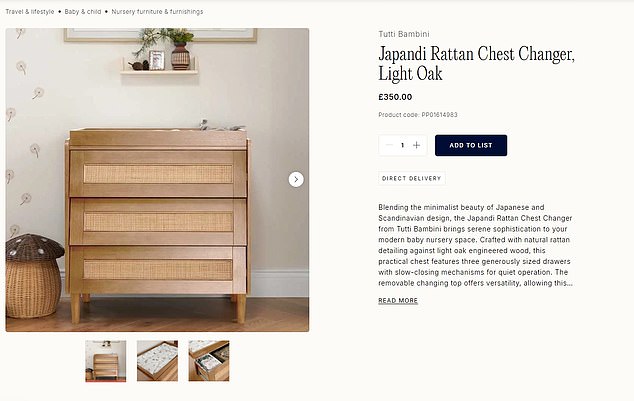Click the next image arrow on product photo
634x401 pixels.
pyautogui.click(x=296, y=179)
